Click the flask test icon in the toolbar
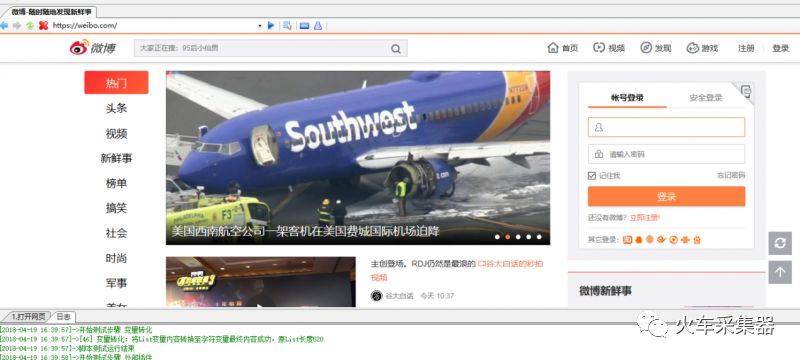 318,25
